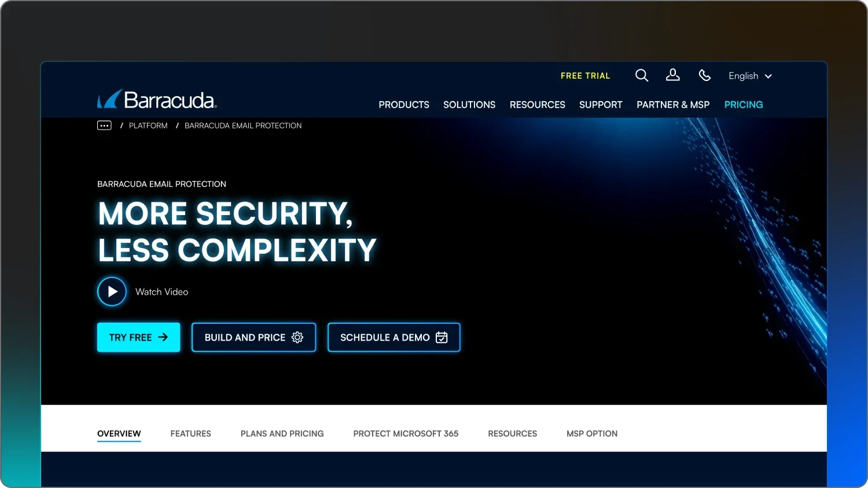
Task: Click the Build and Price button
Action: 253,337
